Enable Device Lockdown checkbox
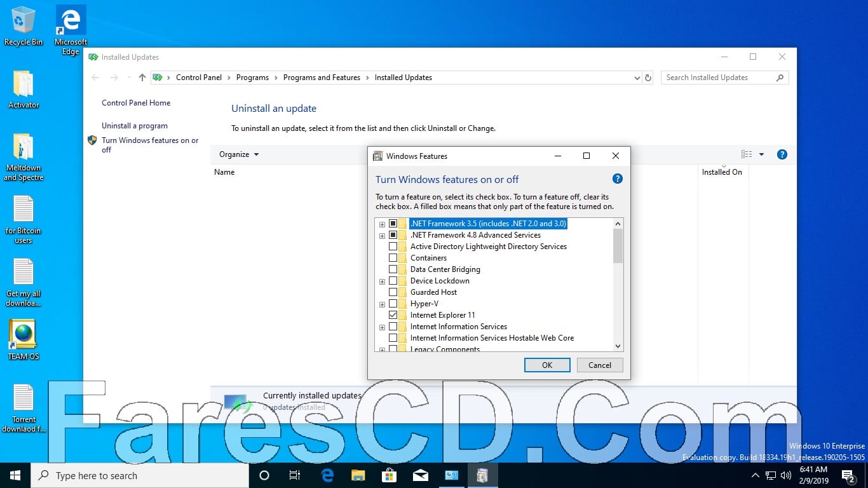The width and height of the screenshot is (868, 488). (x=393, y=281)
